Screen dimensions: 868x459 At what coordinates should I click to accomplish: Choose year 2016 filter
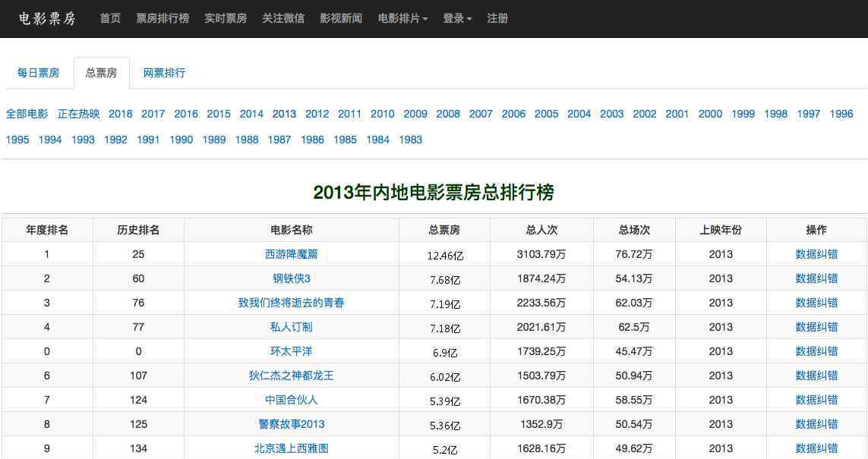186,114
